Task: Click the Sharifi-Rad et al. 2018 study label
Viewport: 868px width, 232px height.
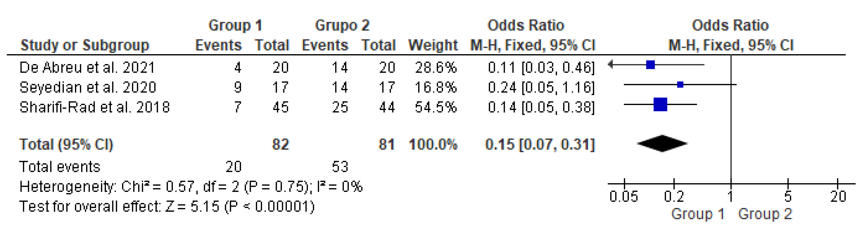Action: (x=95, y=107)
